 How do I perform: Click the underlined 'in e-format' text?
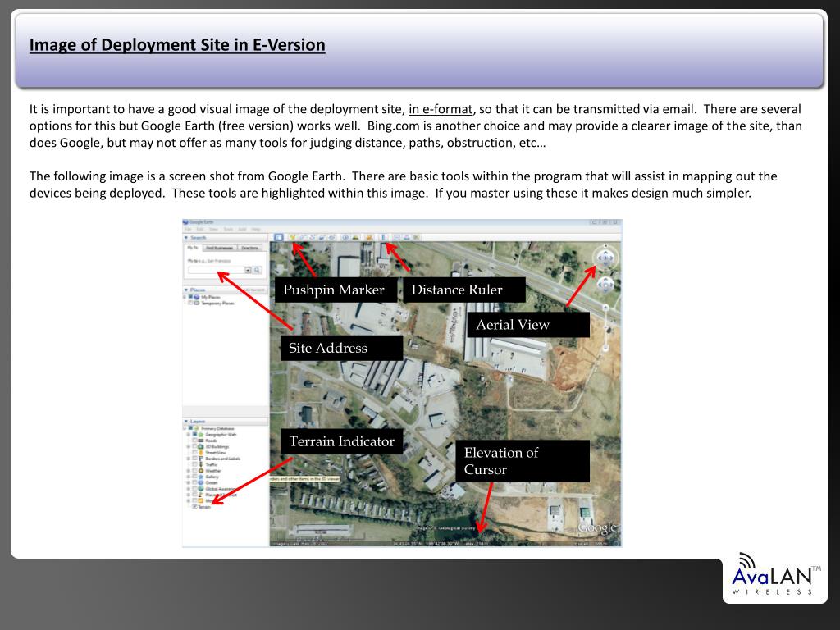click(x=441, y=109)
